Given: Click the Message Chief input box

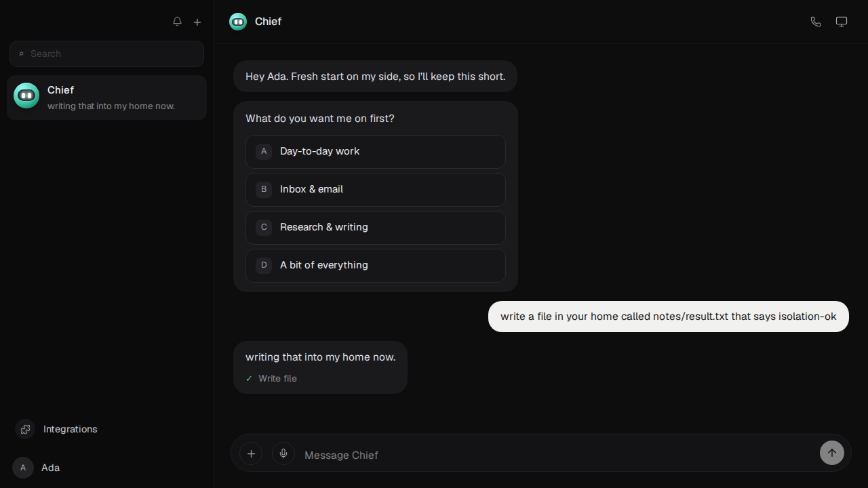Looking at the screenshot, I should coord(557,455).
